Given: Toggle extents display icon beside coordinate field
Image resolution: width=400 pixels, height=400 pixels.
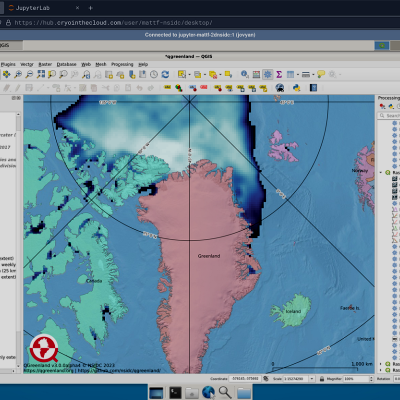Looking at the screenshot, I should pyautogui.click(x=266, y=379).
